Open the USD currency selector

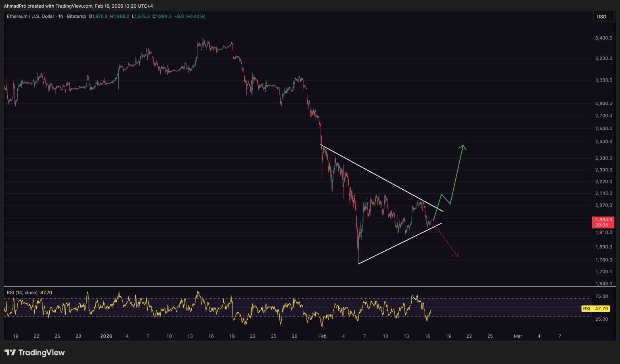[601, 17]
